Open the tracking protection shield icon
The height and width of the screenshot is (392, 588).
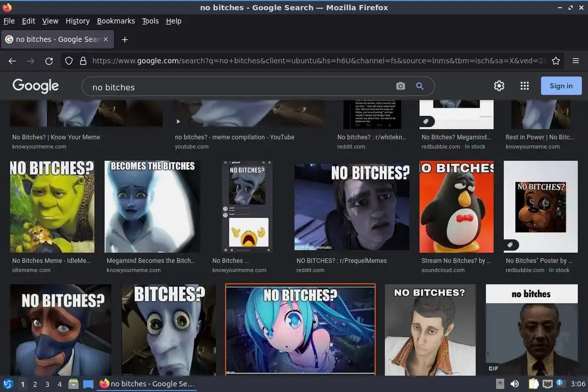tap(68, 61)
